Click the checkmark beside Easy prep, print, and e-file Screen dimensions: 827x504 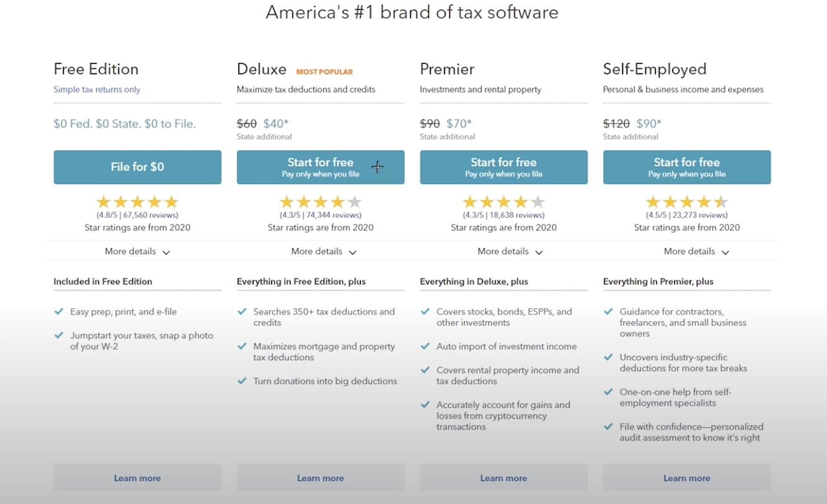[59, 311]
